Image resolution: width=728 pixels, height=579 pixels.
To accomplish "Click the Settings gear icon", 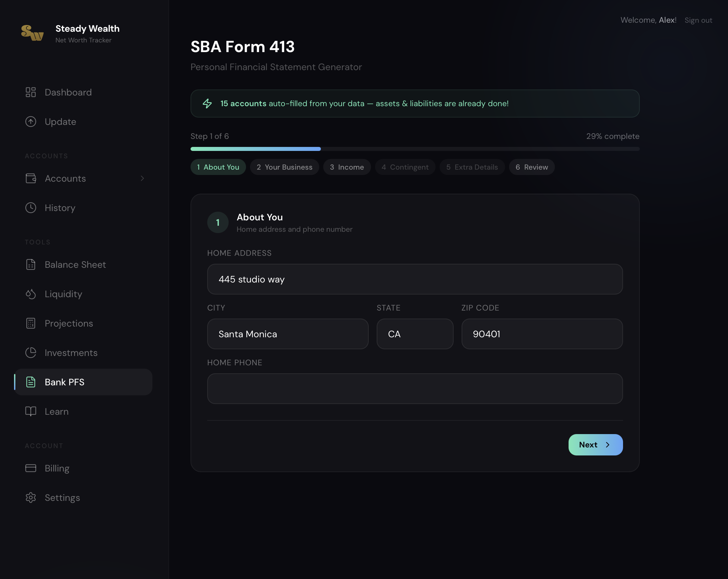I will pyautogui.click(x=31, y=498).
